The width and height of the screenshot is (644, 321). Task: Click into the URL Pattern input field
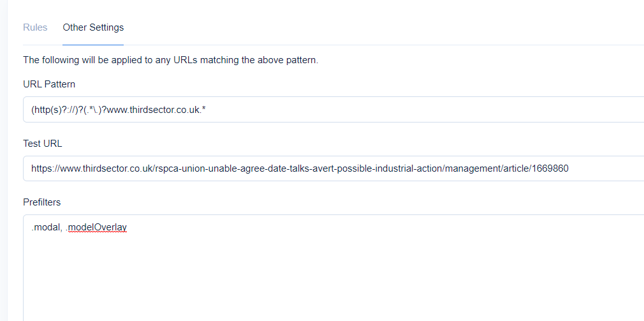(x=333, y=109)
